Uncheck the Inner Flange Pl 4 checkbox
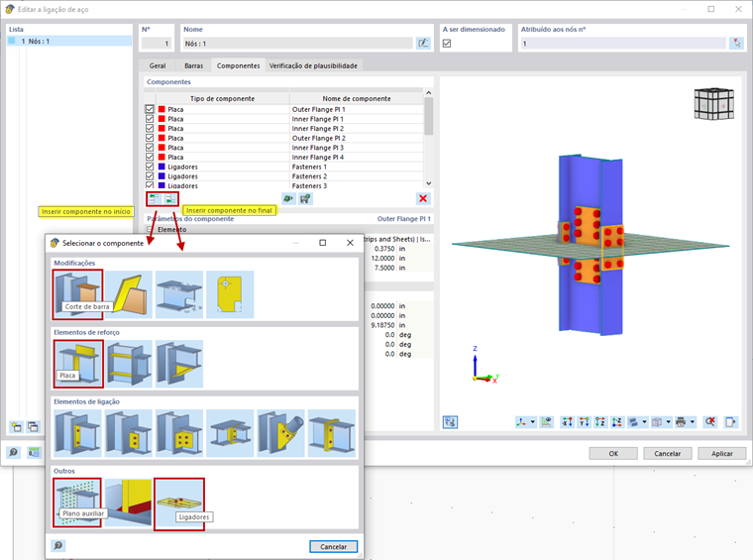Viewport: 753px width, 560px height. pyautogui.click(x=150, y=157)
